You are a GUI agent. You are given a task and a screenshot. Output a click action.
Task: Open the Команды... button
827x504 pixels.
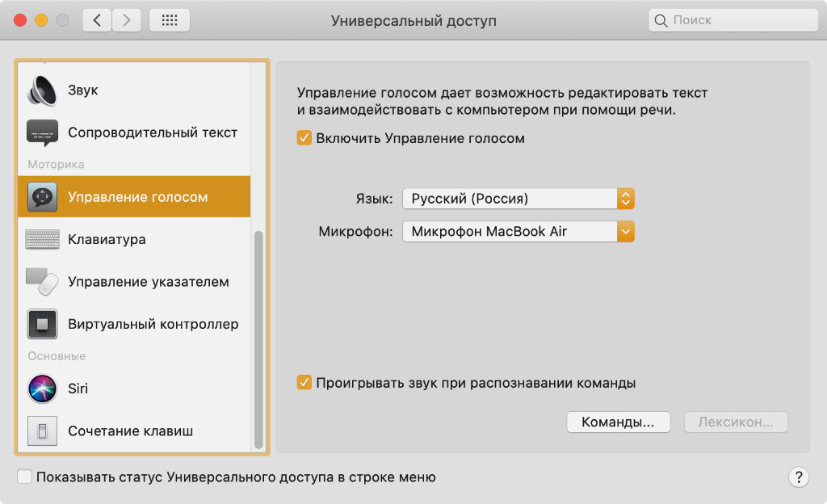[x=619, y=422]
